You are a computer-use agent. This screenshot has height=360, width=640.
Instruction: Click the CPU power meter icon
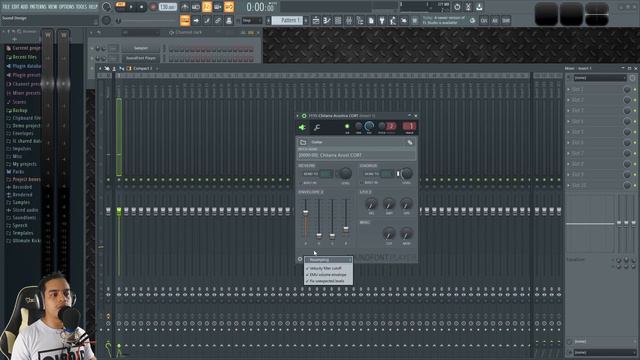click(x=457, y=7)
